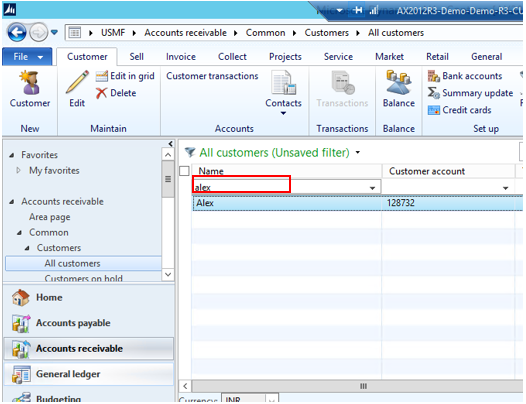Switch to the Retail tab
526x404 pixels.
pos(437,57)
